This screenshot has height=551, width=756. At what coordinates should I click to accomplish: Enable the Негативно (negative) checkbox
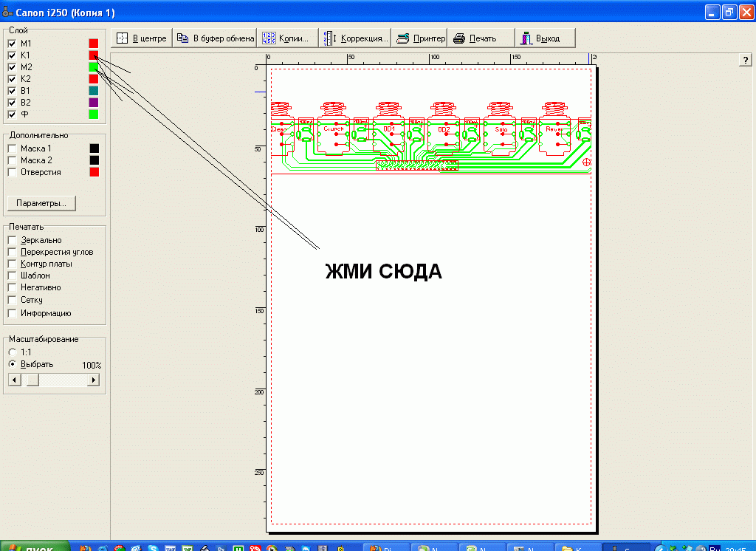coord(12,287)
